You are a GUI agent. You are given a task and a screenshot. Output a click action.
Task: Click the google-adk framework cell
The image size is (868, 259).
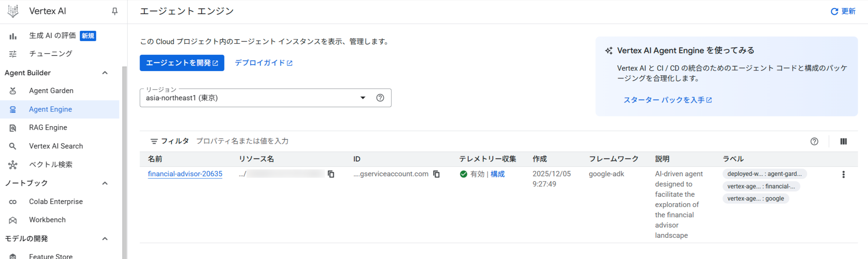click(x=606, y=174)
